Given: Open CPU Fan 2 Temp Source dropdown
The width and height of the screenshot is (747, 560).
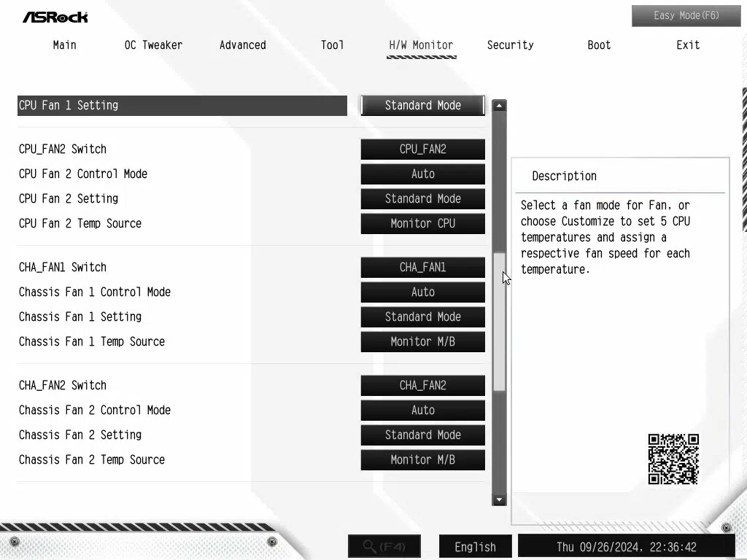Looking at the screenshot, I should point(422,223).
